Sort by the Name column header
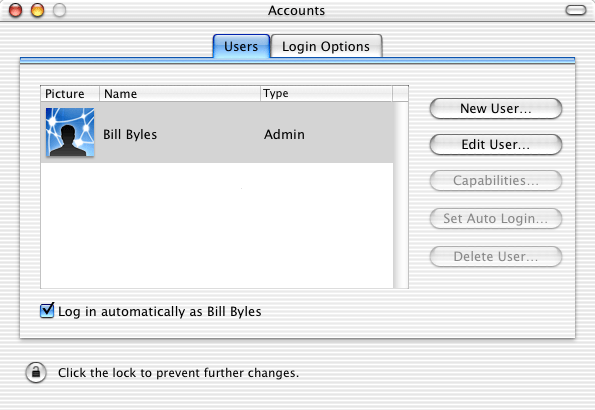 click(180, 93)
